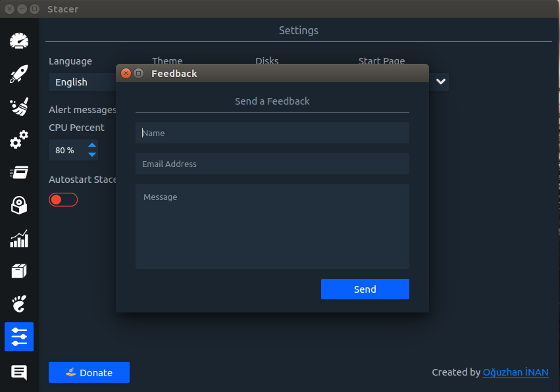This screenshot has height=392, width=560.
Task: Open the English language dropdown
Action: pos(82,82)
